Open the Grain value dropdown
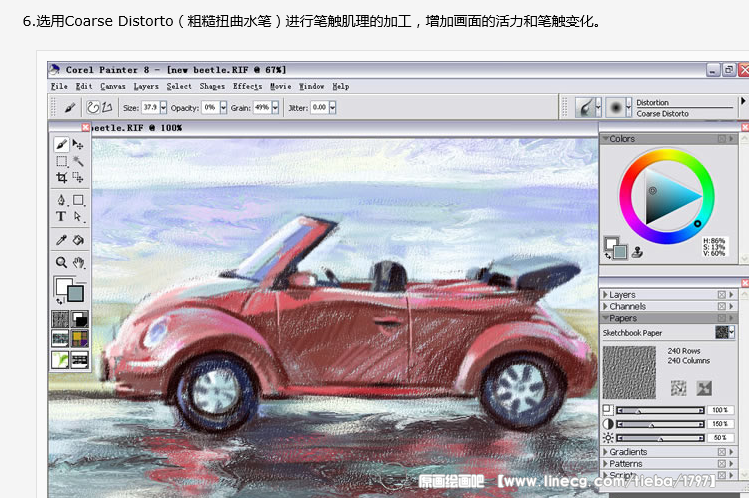The image size is (749, 498). click(275, 107)
